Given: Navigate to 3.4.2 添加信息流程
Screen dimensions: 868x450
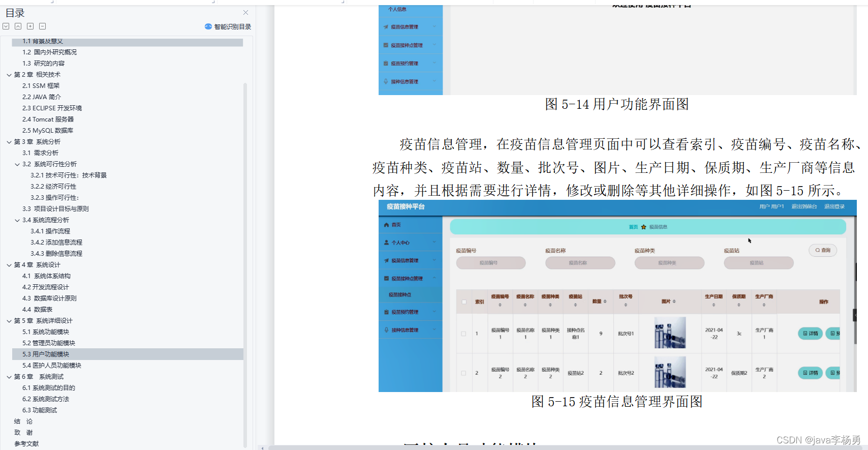Looking at the screenshot, I should point(56,243).
